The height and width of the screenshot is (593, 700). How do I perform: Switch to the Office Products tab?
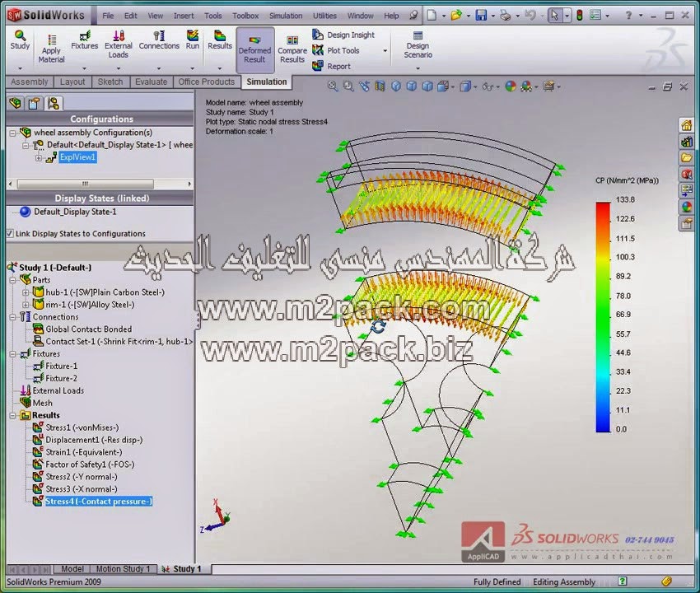pyautogui.click(x=206, y=82)
